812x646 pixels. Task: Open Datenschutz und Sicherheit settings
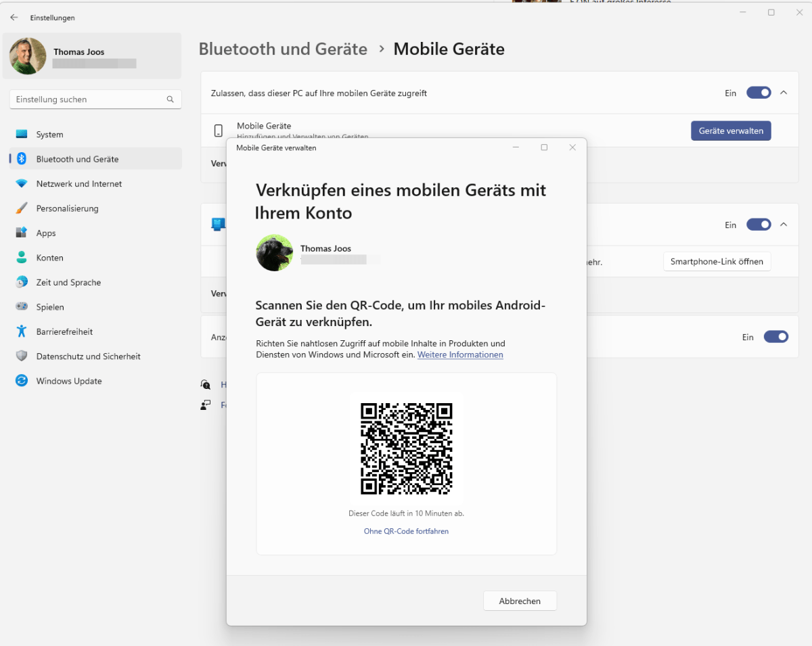(95, 356)
